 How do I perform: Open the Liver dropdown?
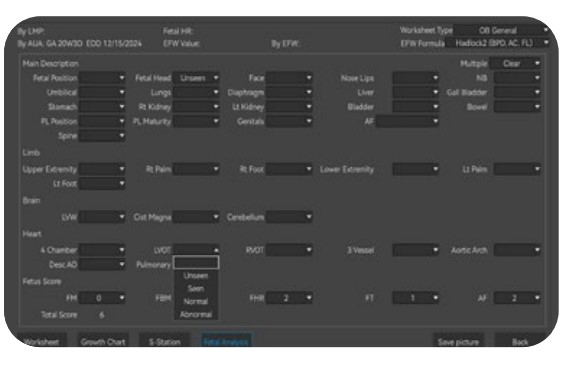[415, 92]
